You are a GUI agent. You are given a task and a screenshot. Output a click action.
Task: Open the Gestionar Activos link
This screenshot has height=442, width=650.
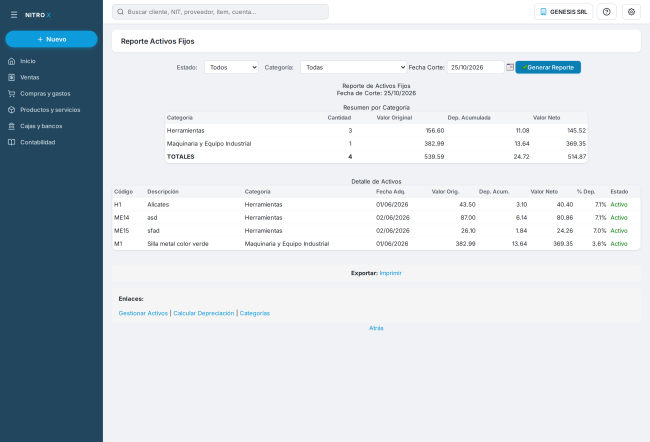point(143,313)
